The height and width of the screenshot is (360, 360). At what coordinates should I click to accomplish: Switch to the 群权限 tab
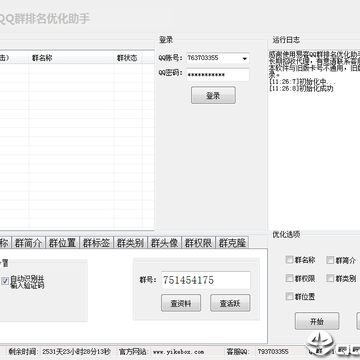198,243
